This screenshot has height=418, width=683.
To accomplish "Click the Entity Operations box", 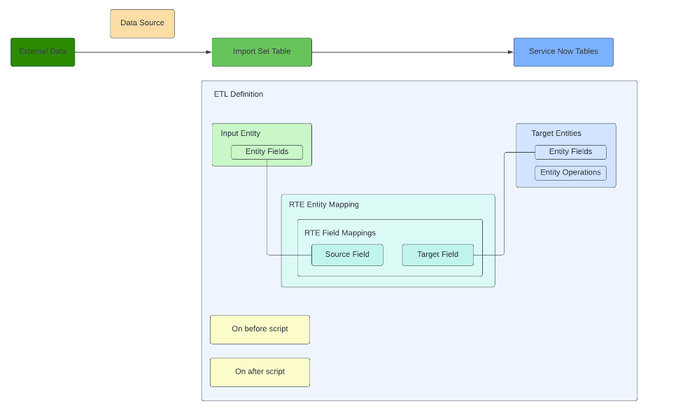I will tap(571, 173).
